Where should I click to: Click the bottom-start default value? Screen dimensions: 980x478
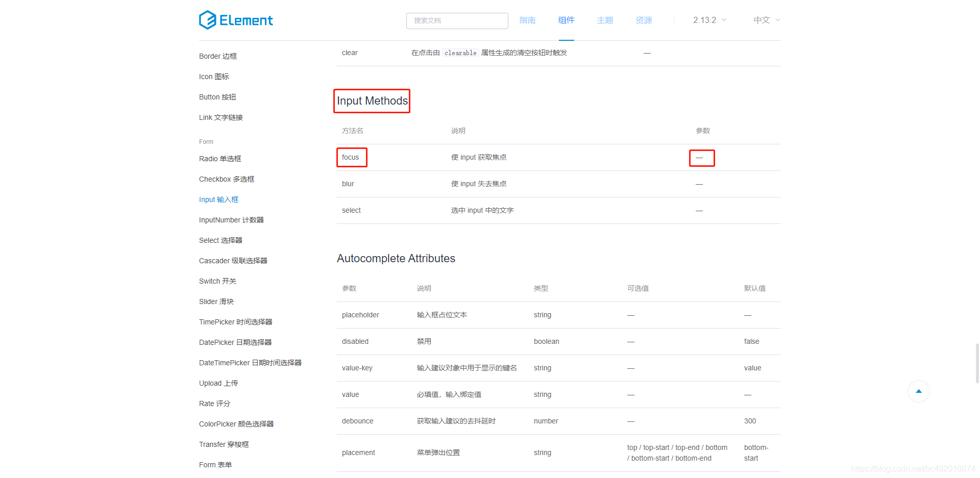tap(756, 453)
